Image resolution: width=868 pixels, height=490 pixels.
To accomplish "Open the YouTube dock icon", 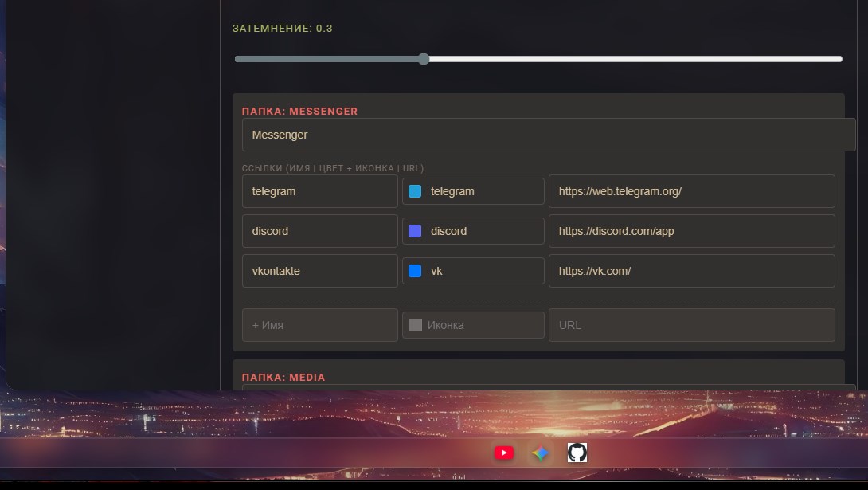I will click(x=504, y=453).
